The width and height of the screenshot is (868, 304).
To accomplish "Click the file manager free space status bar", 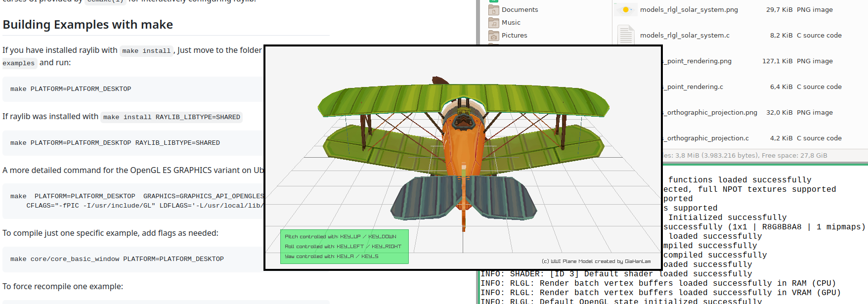I will tap(765, 155).
